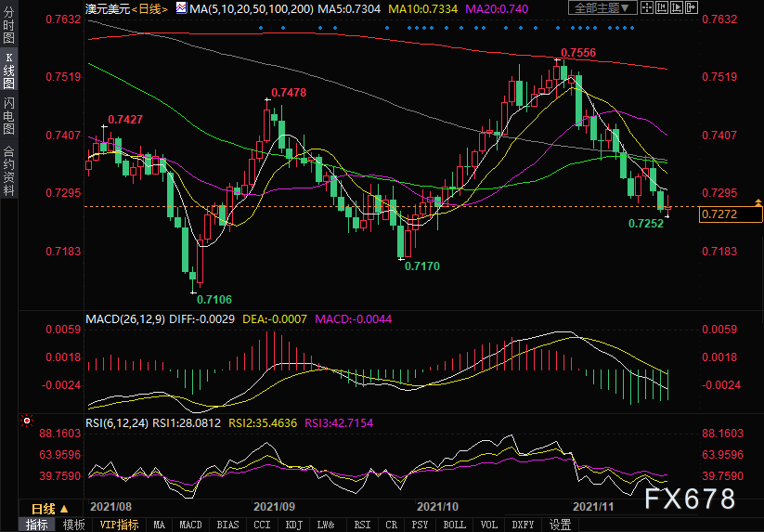
Task: Click the 2021/10 date on time axis
Action: pyautogui.click(x=437, y=506)
